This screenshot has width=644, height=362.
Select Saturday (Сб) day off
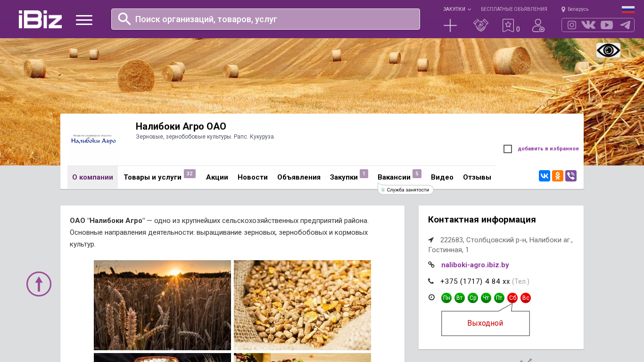[x=512, y=298]
